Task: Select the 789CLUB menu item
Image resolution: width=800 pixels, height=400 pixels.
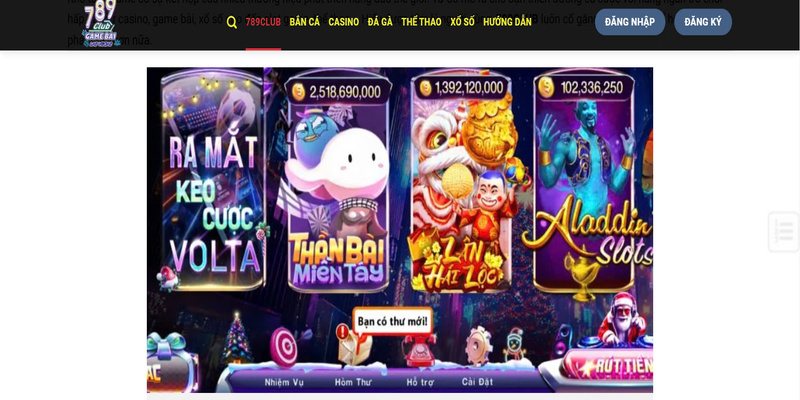Action: pos(263,22)
